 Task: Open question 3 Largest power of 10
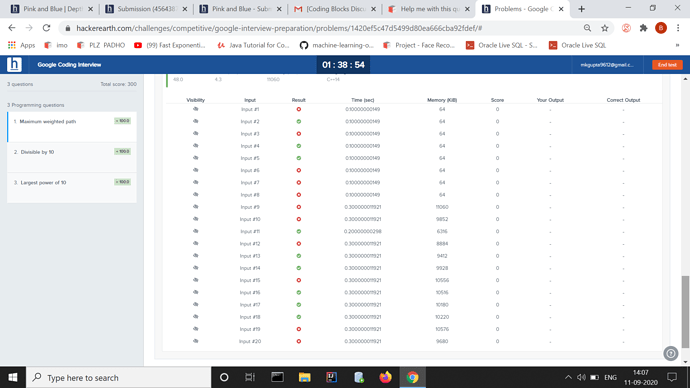[72, 188]
